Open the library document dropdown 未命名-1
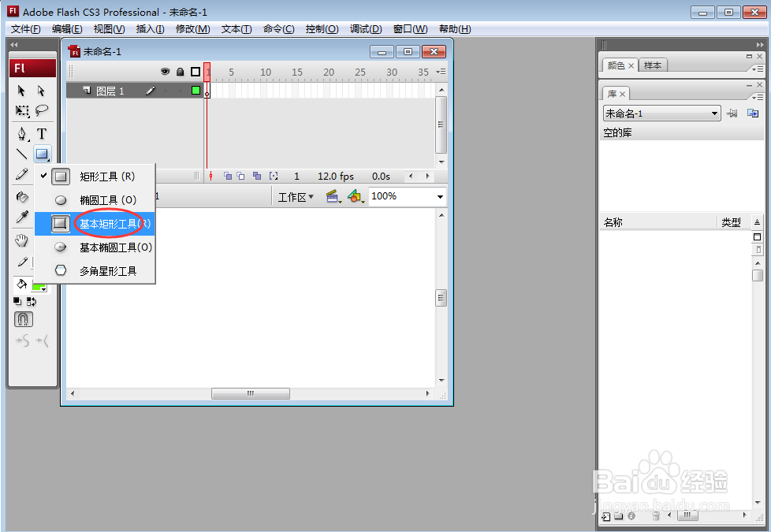771x532 pixels. click(662, 113)
